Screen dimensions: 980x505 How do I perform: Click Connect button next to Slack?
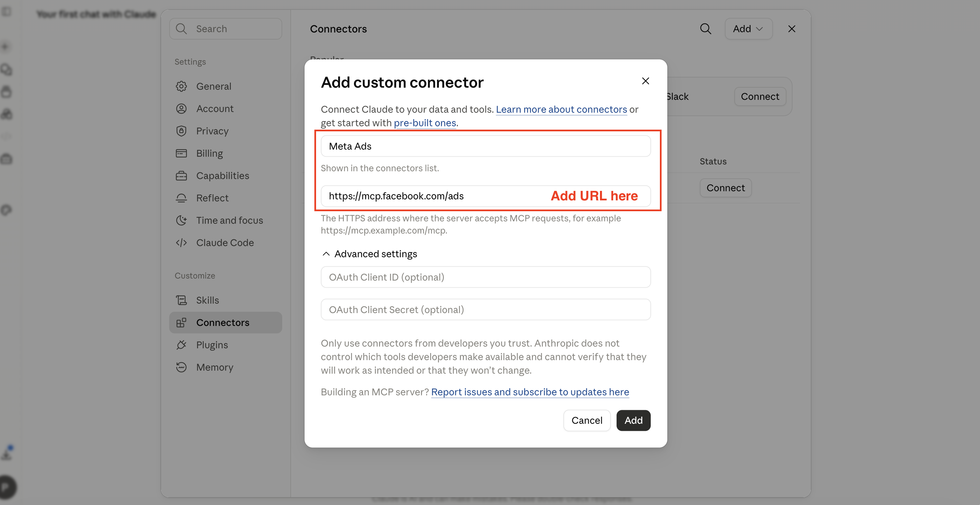click(x=760, y=97)
